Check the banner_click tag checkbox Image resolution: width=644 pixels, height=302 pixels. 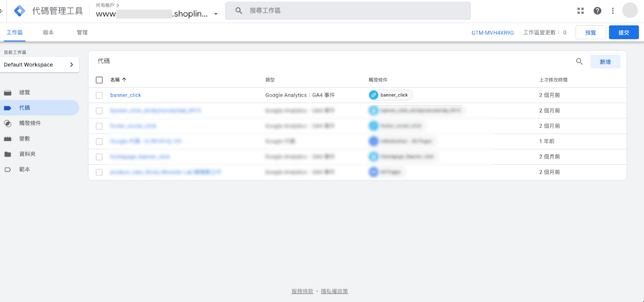pos(99,95)
